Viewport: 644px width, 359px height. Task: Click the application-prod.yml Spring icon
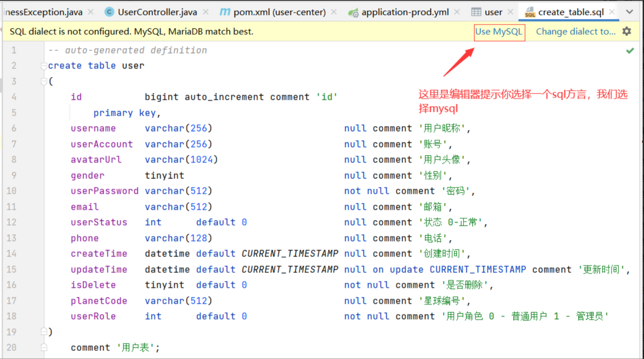(353, 13)
